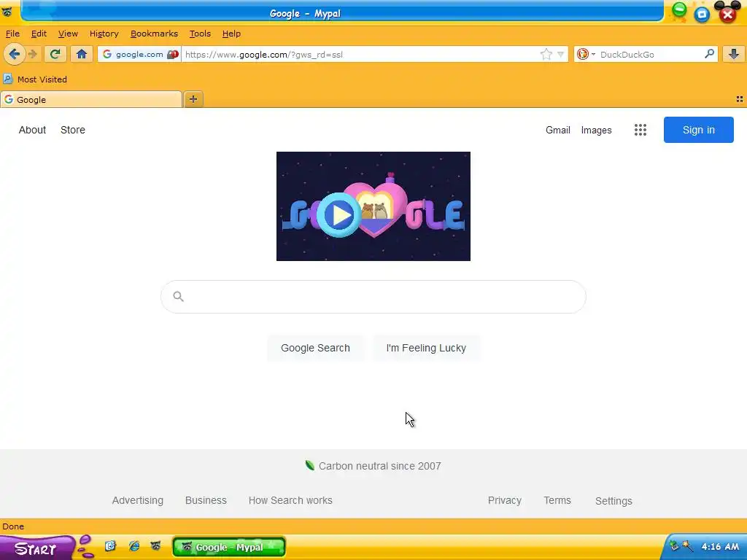
Task: Open the Help menu
Action: click(x=231, y=34)
